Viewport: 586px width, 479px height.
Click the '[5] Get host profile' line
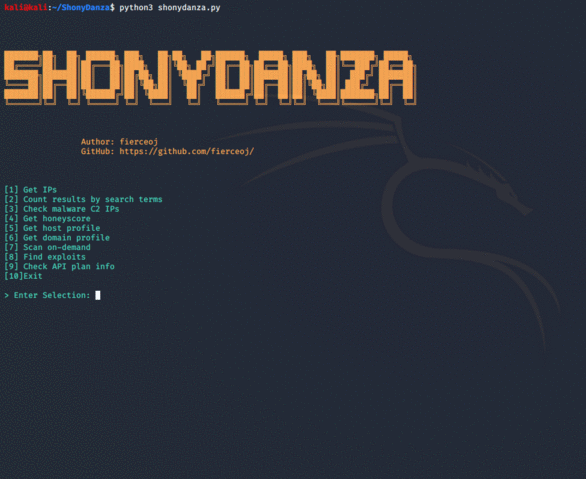coord(52,228)
